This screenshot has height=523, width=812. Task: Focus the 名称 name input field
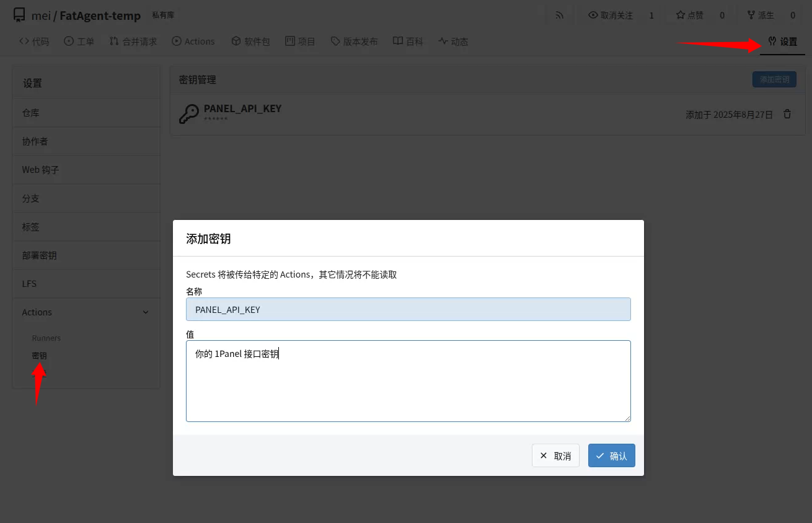(408, 309)
